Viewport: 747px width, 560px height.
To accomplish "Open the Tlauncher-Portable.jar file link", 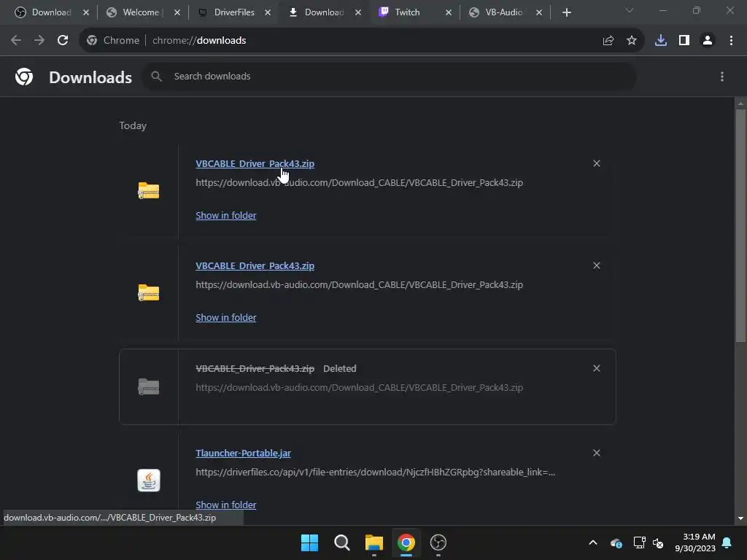I will pos(243,453).
